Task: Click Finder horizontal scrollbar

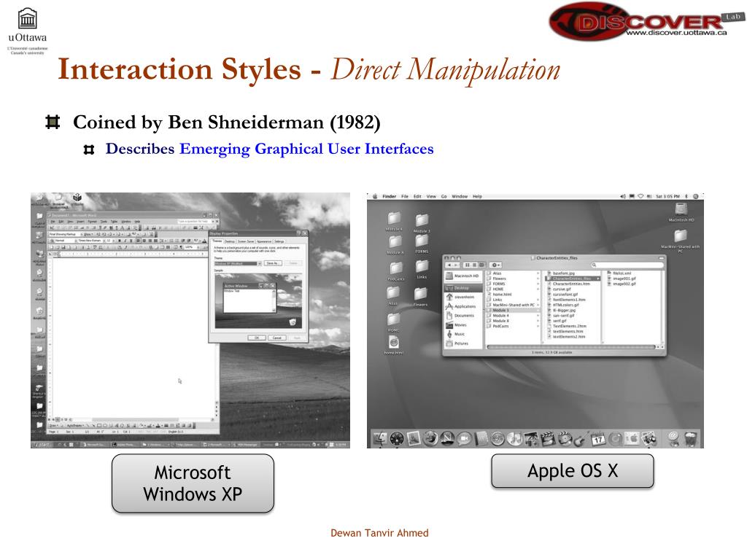Action: 571,347
